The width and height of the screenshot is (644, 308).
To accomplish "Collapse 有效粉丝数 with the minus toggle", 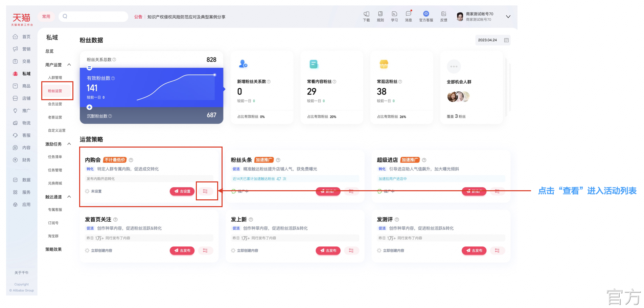I will tap(89, 68).
